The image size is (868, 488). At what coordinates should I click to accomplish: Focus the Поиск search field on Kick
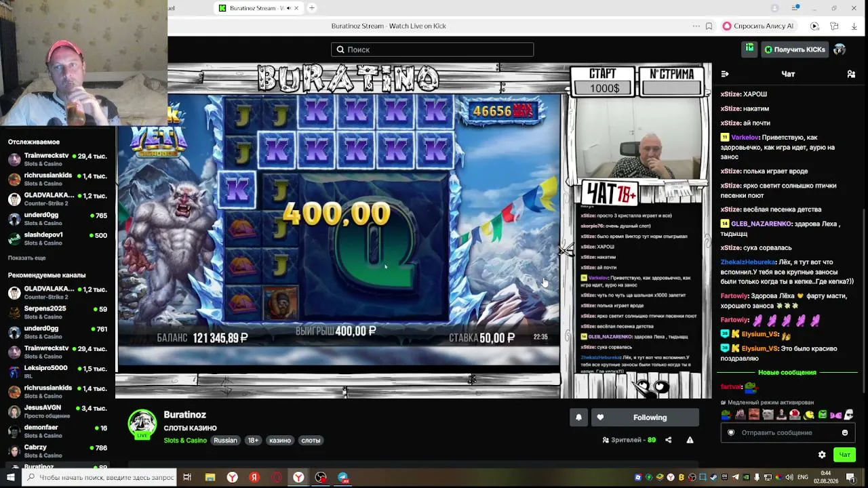[433, 49]
